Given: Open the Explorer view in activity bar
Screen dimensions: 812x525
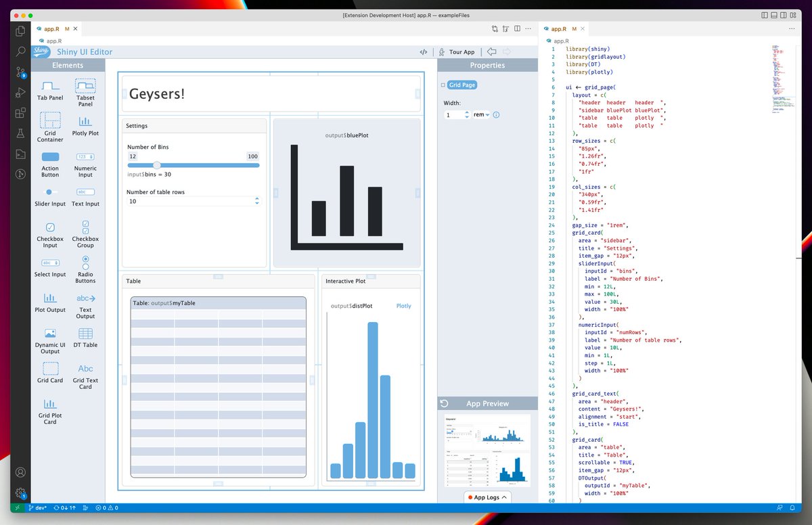Looking at the screenshot, I should click(21, 30).
